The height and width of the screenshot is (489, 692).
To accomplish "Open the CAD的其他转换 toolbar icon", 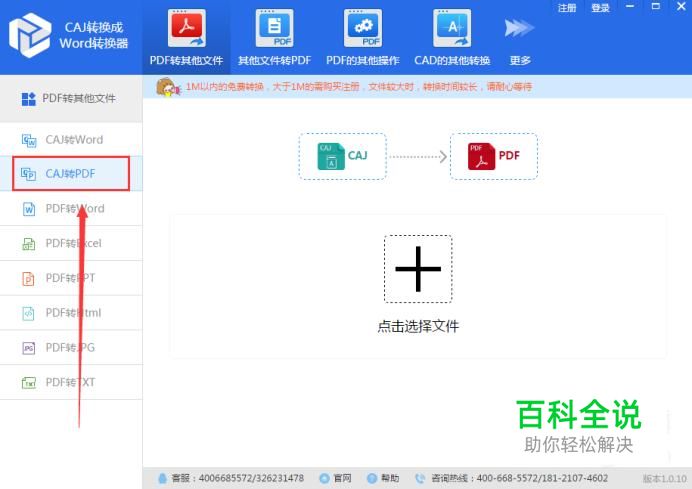I will coord(452,29).
